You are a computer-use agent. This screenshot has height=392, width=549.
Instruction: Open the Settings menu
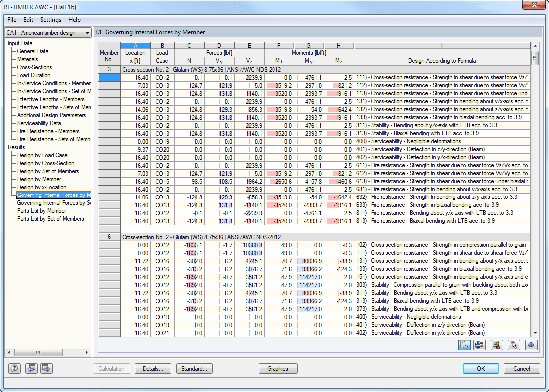pyautogui.click(x=51, y=20)
